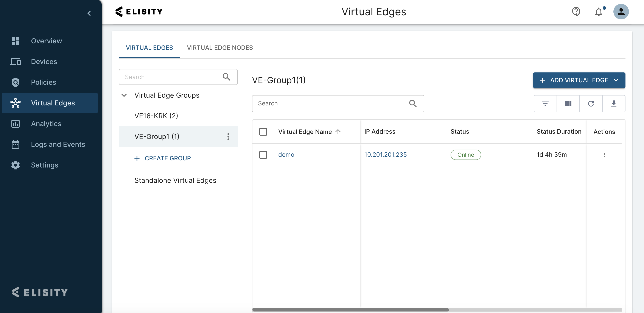
Task: Click the filter icon in table toolbar
Action: click(545, 104)
